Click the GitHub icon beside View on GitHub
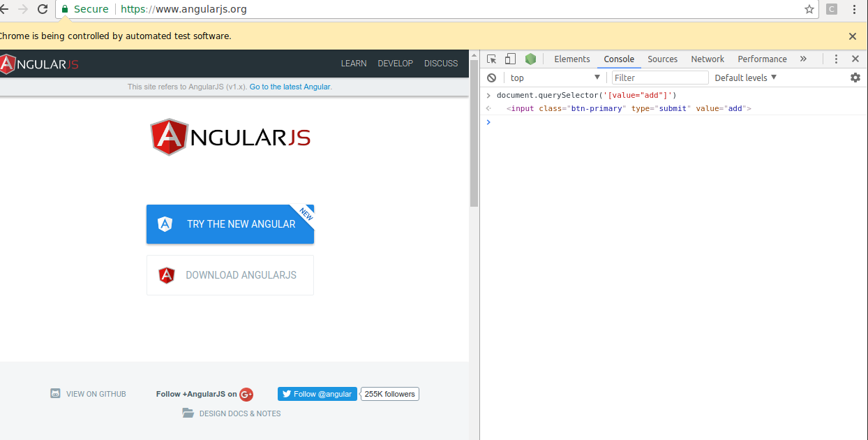Image resolution: width=868 pixels, height=440 pixels. pos(56,394)
